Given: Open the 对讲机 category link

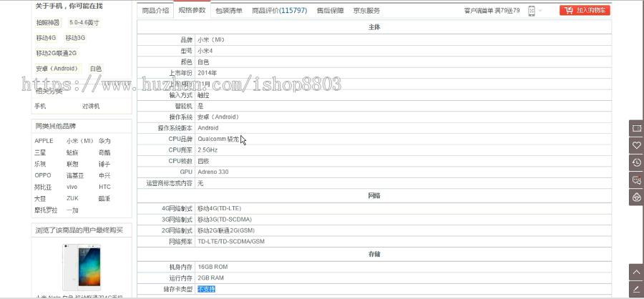Looking at the screenshot, I should point(91,106).
